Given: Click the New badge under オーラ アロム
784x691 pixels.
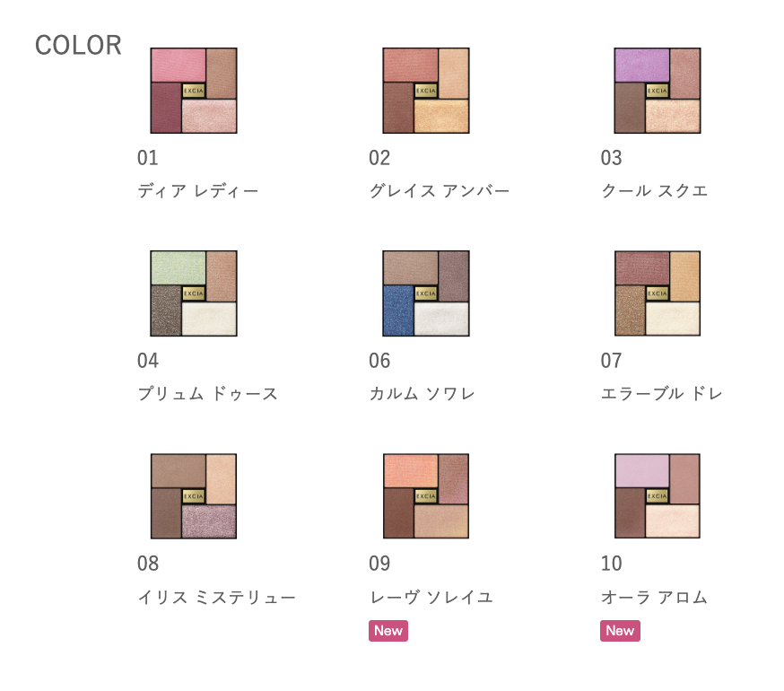Looking at the screenshot, I should click(x=620, y=631).
